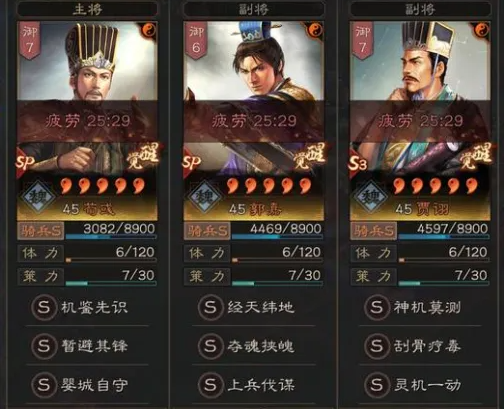Select the S3 badge on 贾诩's portrait

(359, 161)
